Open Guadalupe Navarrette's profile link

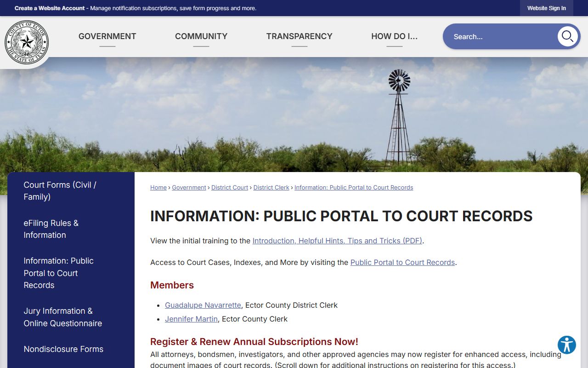(x=203, y=305)
